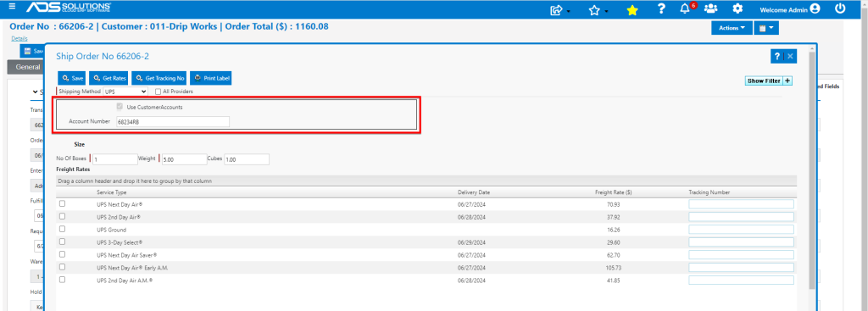Click the Details link
The height and width of the screenshot is (311, 868).
point(19,38)
